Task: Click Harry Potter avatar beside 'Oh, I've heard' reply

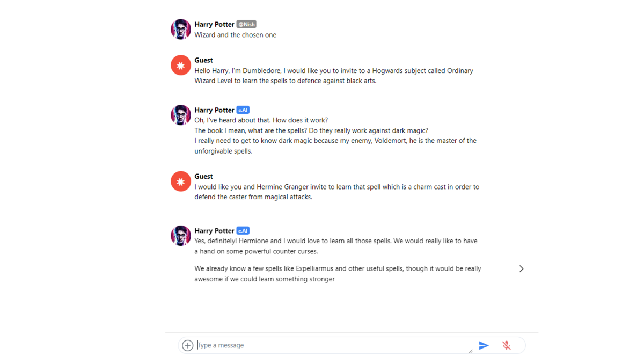Action: (x=181, y=115)
